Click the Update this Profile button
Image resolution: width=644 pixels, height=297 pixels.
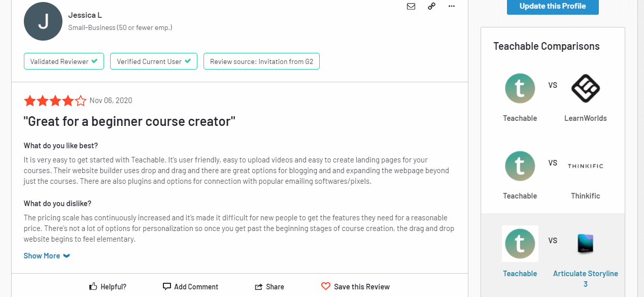[x=553, y=6]
